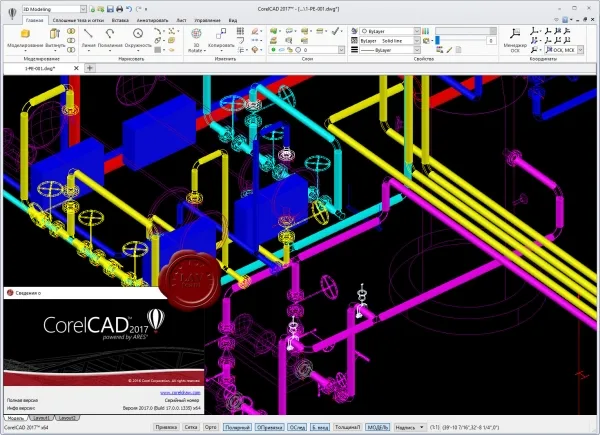The height and width of the screenshot is (435, 600).
Task: Click the Print icon in quick toolbar
Action: [x=119, y=9]
